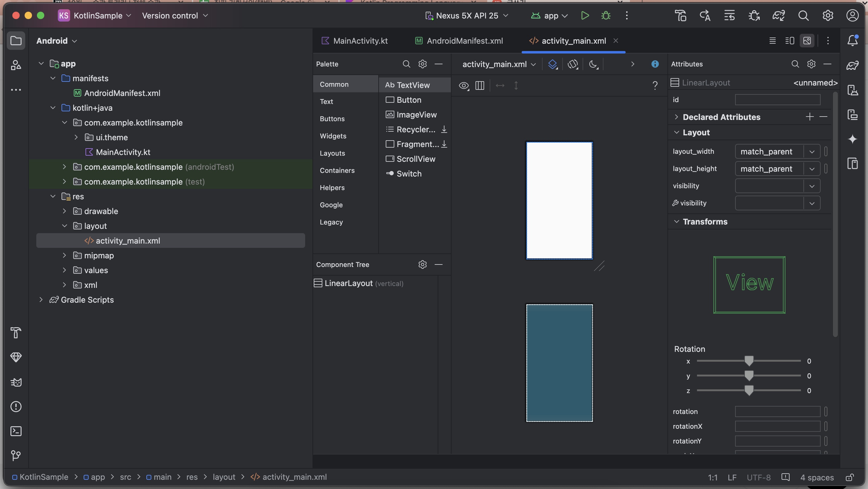The height and width of the screenshot is (489, 868).
Task: Click the Gemini sparkle icon in right sidebar
Action: tap(853, 139)
